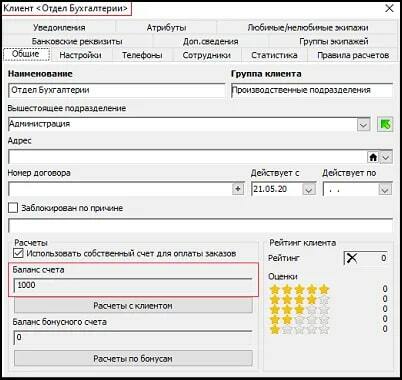Click the Группа клиента field
402x380 pixels.
click(x=312, y=90)
